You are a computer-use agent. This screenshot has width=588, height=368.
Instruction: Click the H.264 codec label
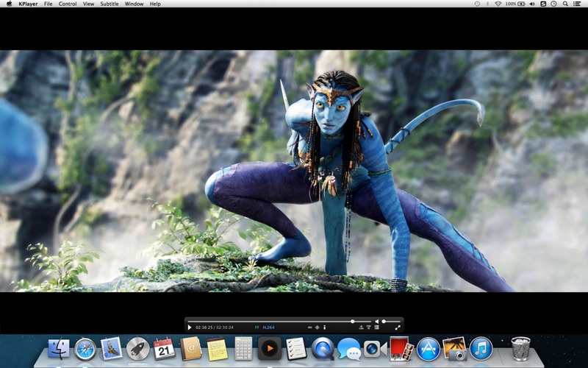[x=268, y=328]
